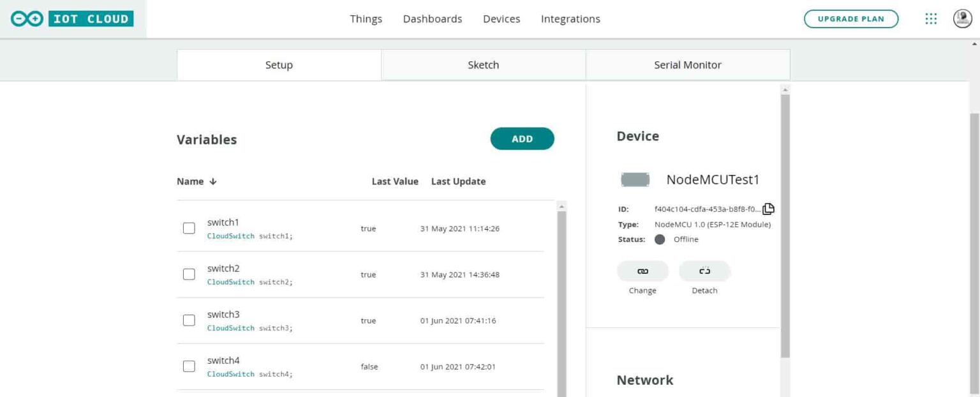The image size is (980, 397).
Task: Click the NodeMCUTest1 device thumbnail image
Action: click(635, 179)
